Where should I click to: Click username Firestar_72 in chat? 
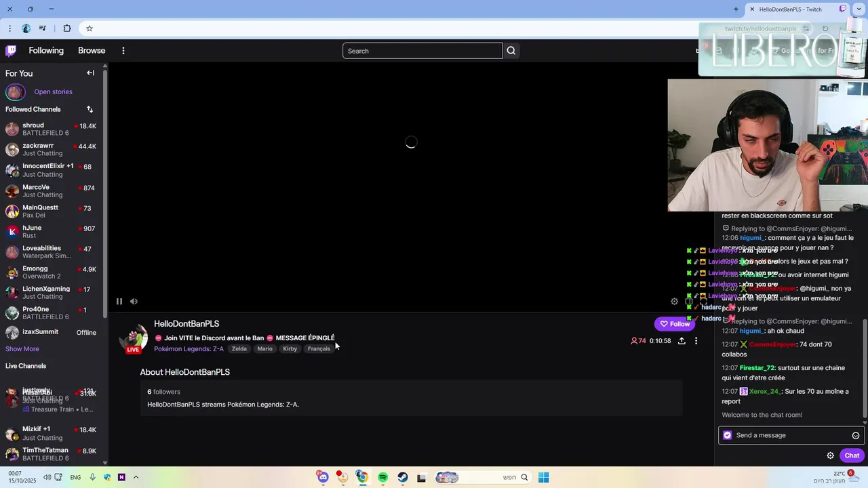[x=757, y=368]
